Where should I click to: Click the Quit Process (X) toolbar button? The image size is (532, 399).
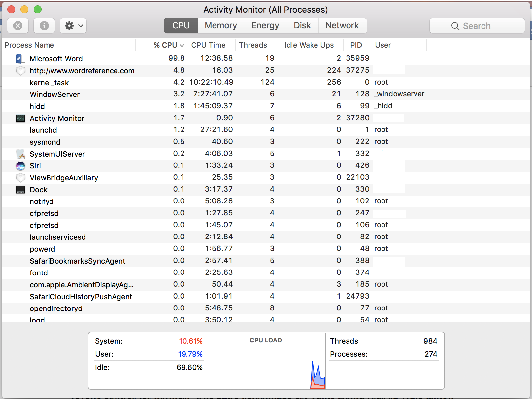pos(18,26)
